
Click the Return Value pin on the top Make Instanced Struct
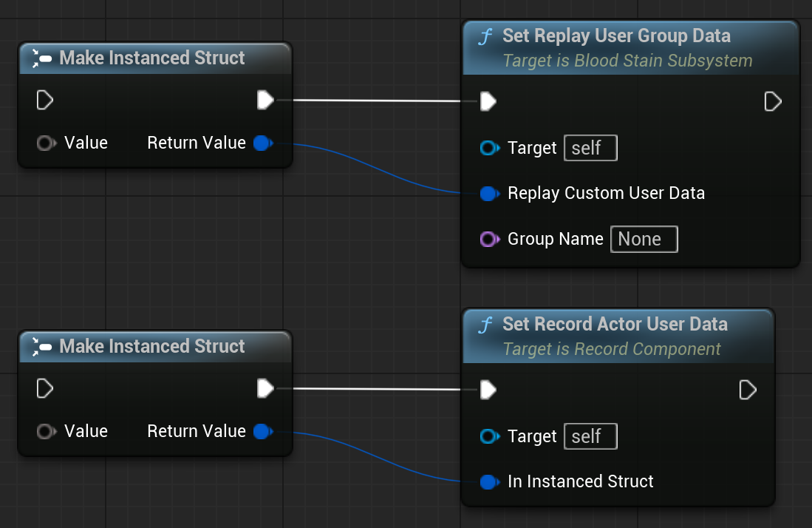[264, 143]
